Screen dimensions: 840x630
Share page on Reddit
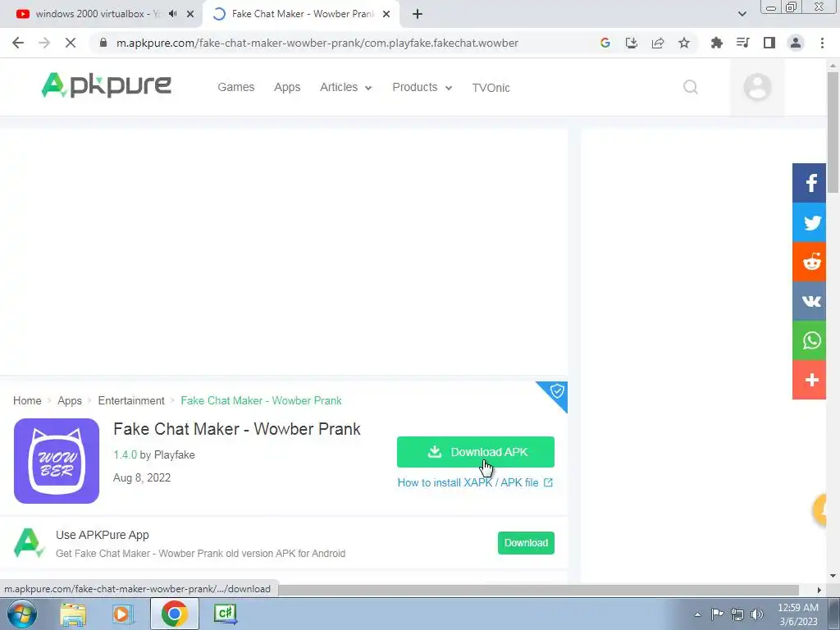pyautogui.click(x=809, y=262)
